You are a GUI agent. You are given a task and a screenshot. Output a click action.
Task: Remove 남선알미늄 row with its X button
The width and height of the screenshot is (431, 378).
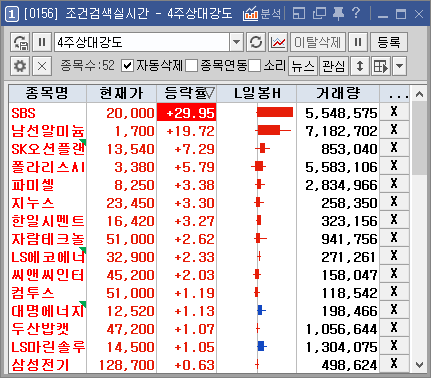coord(394,130)
